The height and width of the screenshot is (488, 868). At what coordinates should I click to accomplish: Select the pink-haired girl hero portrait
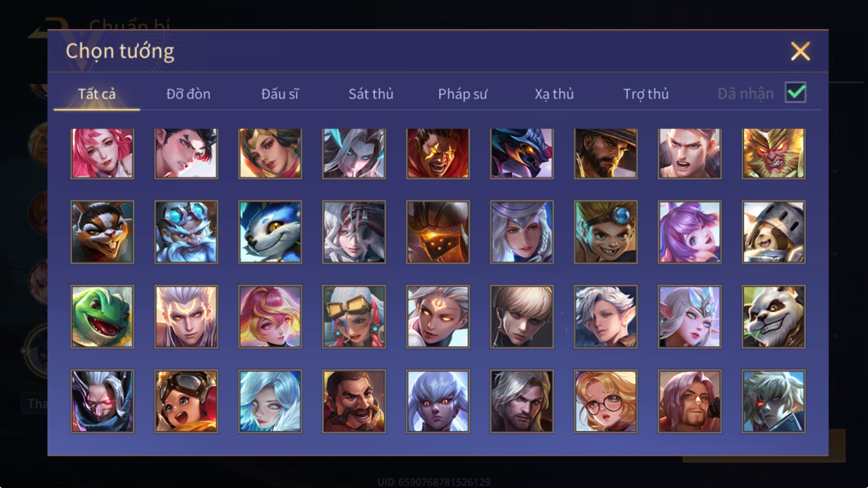[x=102, y=153]
